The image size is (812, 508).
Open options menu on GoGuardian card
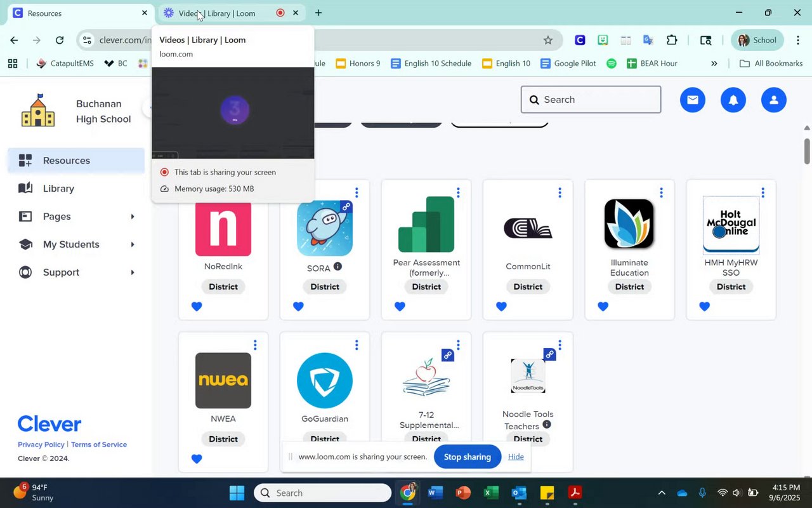point(357,345)
